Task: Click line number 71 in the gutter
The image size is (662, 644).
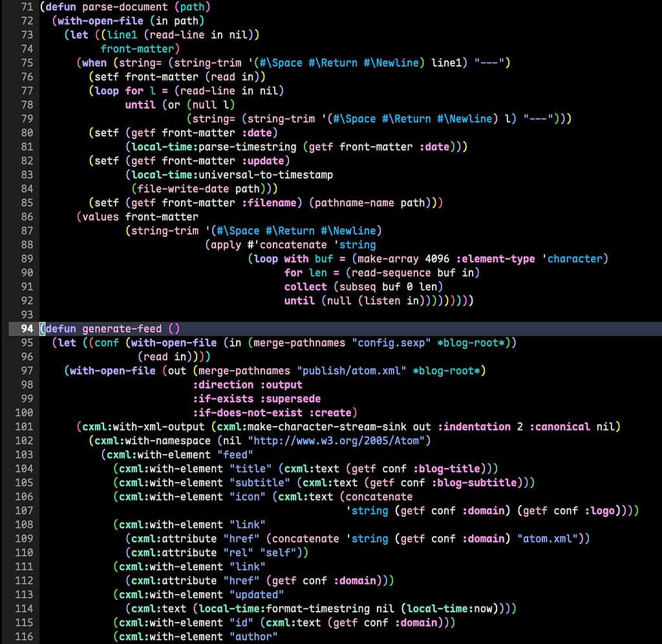Action: [26, 6]
